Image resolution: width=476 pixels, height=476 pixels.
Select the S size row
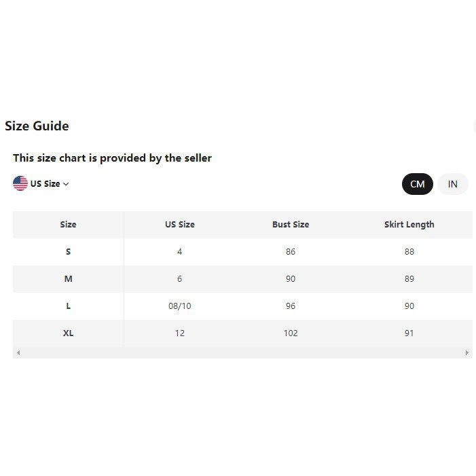tap(68, 252)
